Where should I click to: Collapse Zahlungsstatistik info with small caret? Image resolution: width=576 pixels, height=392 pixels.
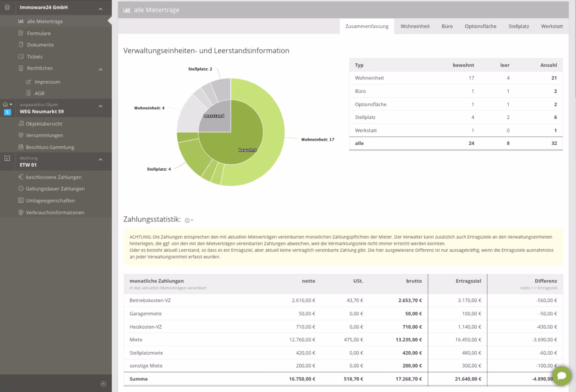pos(192,220)
